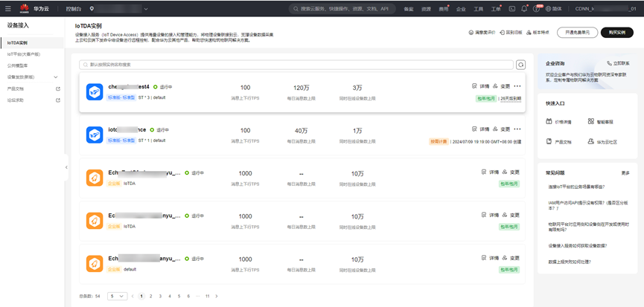Click the 开通免费单元 button
The image size is (644, 307).
(577, 33)
